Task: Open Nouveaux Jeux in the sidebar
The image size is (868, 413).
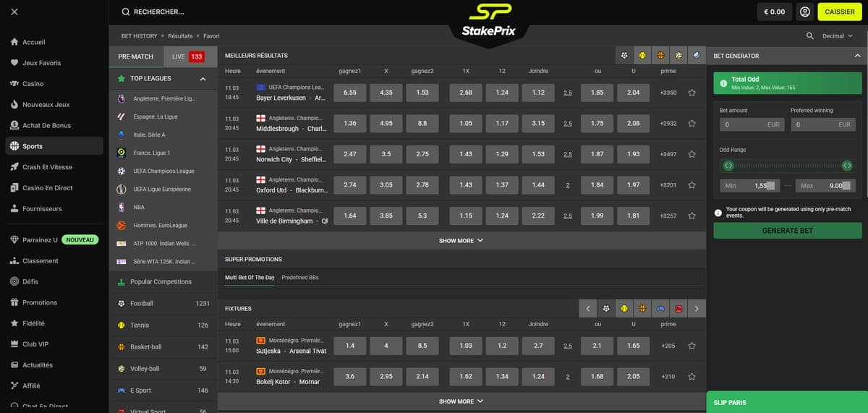Action: point(54,105)
